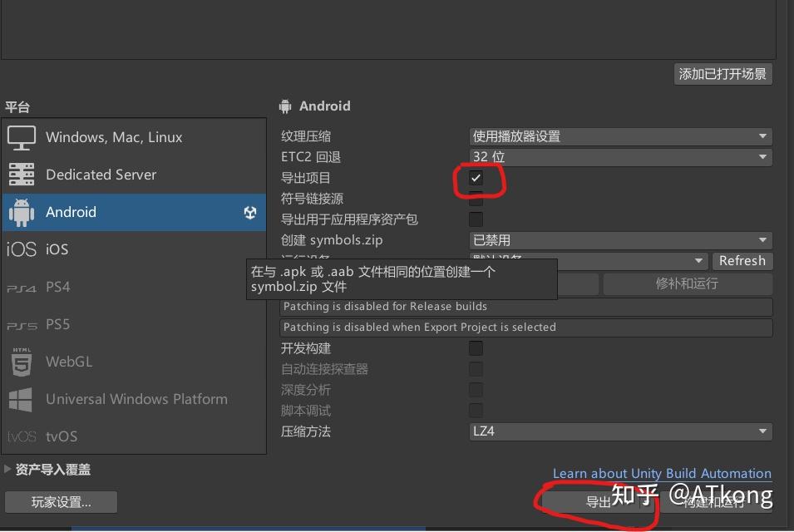Click the 修补和运行 button
794x532 pixels.
pos(687,283)
